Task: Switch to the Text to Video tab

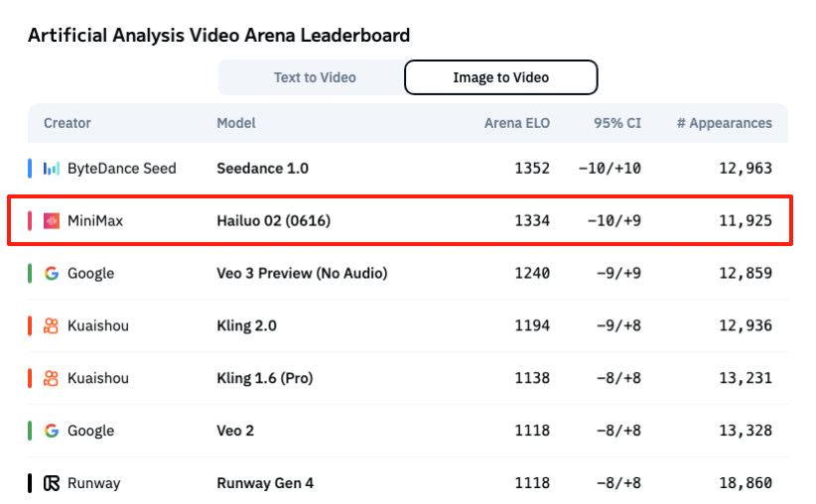Action: point(315,77)
